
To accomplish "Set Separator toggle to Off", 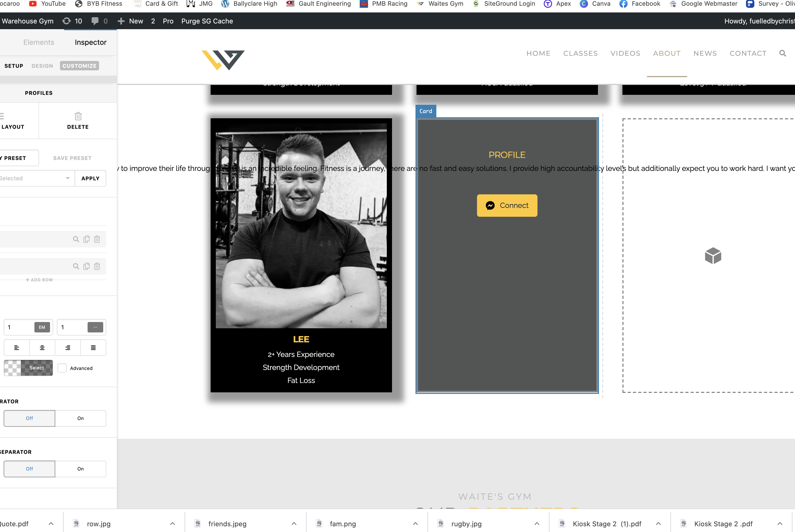I will point(29,469).
